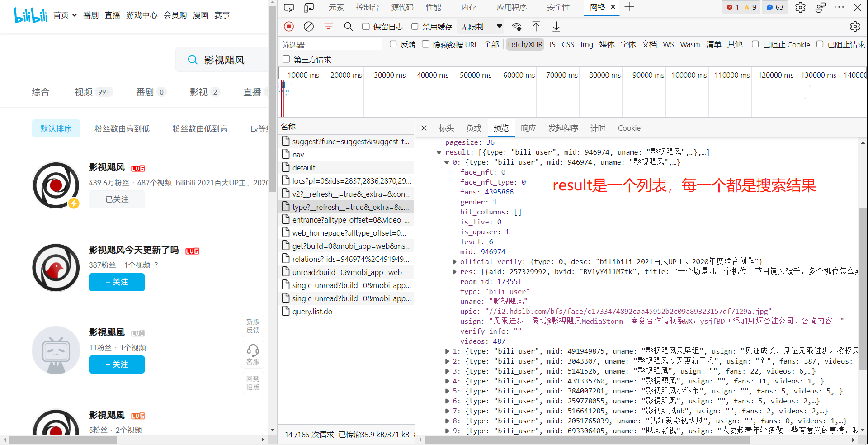Click preview pane horizontal scrollbar
Image resolution: width=868 pixels, height=445 pixels.
point(588,440)
